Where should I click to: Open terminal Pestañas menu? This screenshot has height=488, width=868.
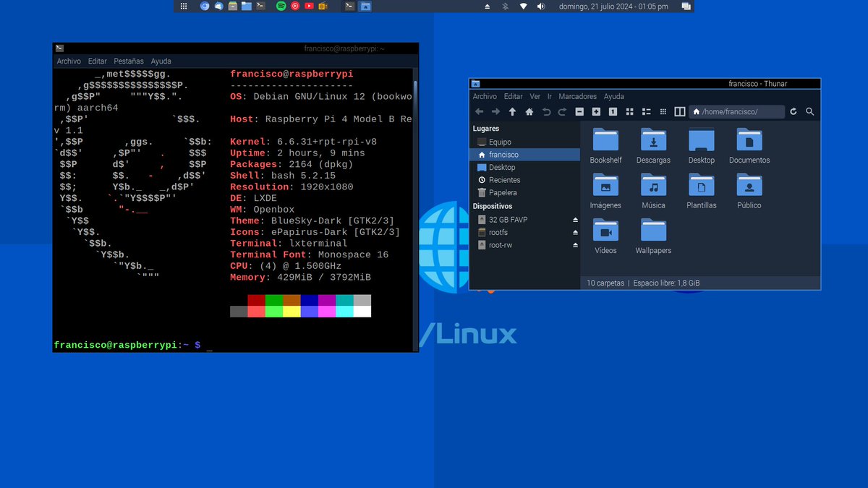coord(129,61)
